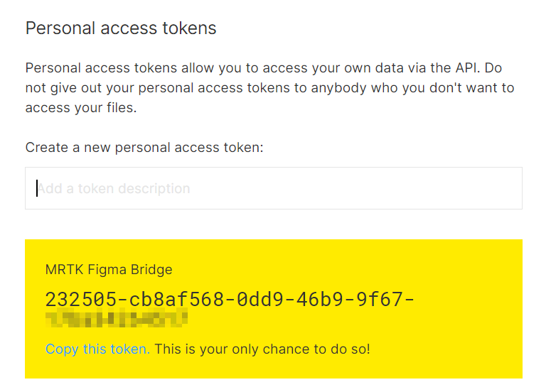
Task: Click the "access your files." text line
Action: point(80,108)
